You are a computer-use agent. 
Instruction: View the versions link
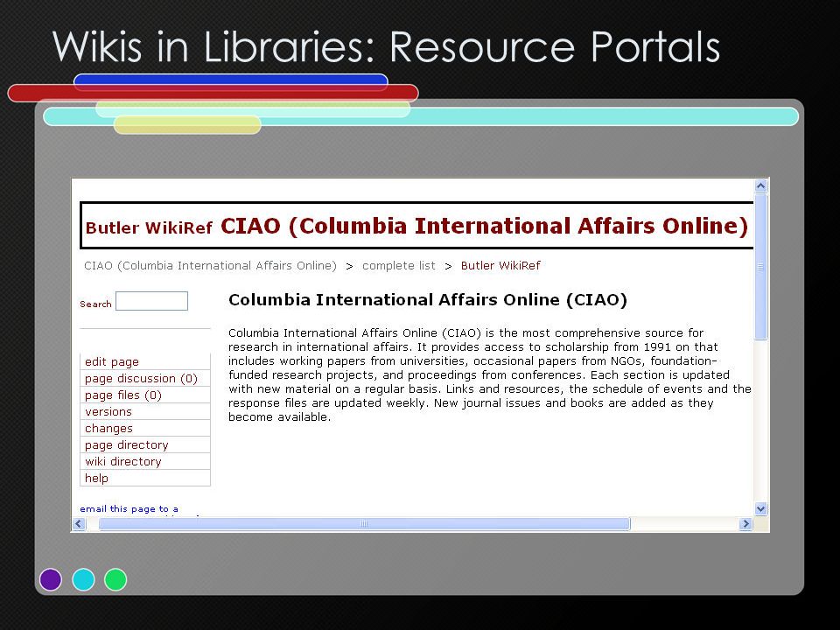(108, 412)
